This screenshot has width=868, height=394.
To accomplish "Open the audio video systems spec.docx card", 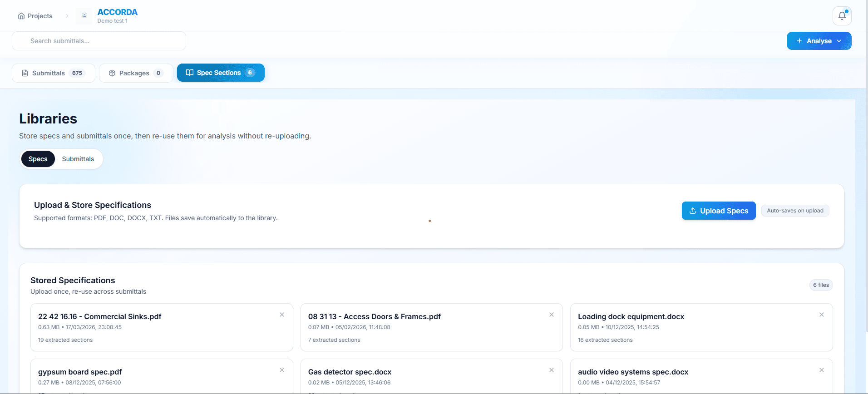I will point(701,376).
